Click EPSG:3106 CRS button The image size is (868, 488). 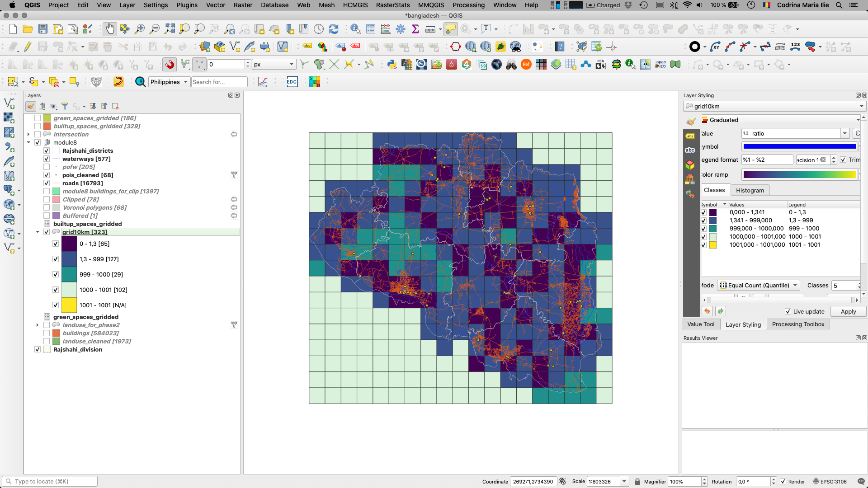point(830,482)
